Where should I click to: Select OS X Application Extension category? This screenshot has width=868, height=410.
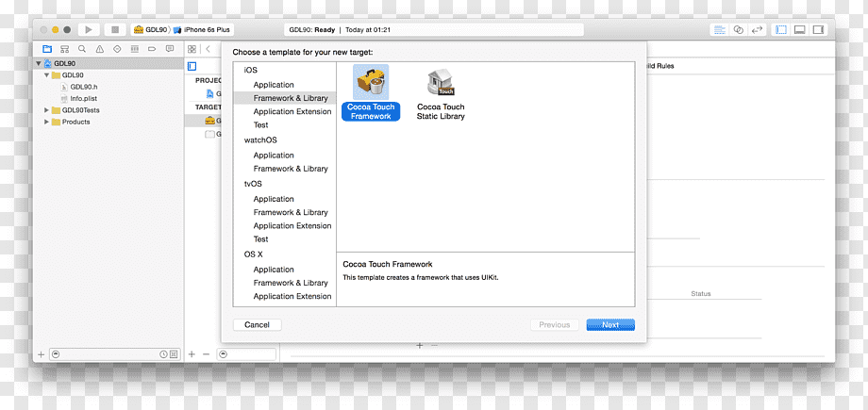292,296
